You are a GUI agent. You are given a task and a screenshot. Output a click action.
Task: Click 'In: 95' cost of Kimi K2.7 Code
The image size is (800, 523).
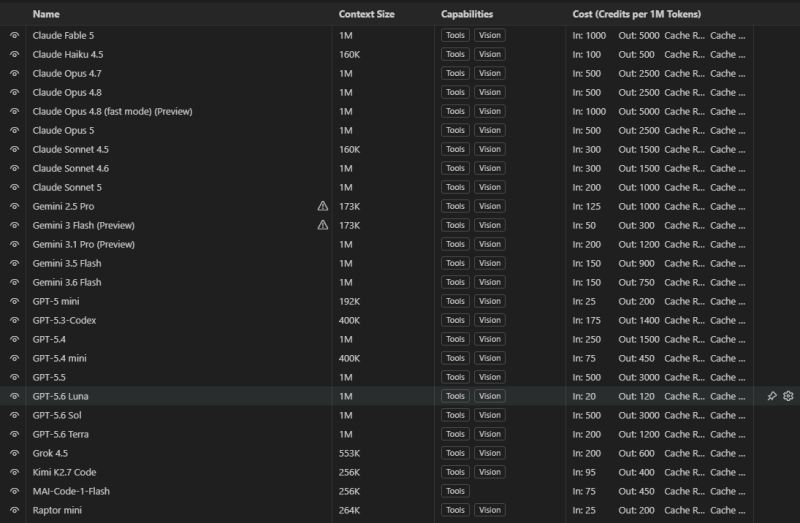tap(584, 472)
